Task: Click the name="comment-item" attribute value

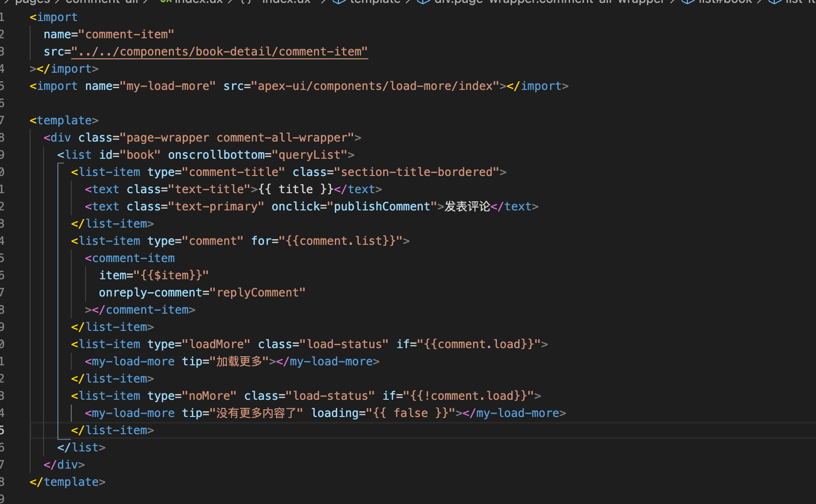Action: [126, 34]
